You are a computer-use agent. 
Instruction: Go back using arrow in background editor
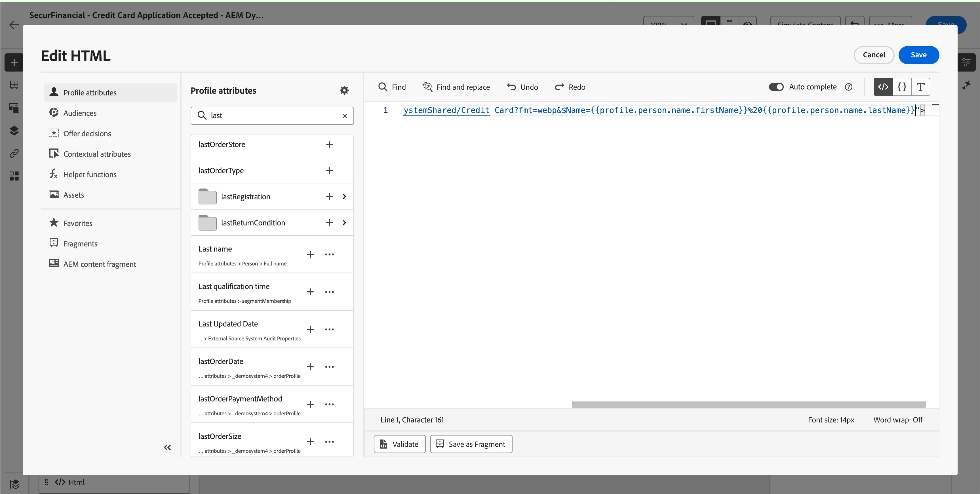point(14,25)
